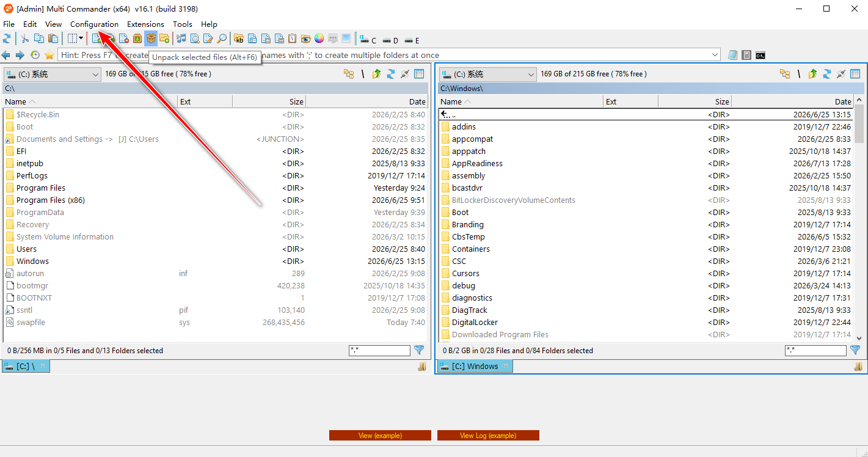The width and height of the screenshot is (868, 457).
Task: Click the favorites star icon
Action: click(49, 55)
